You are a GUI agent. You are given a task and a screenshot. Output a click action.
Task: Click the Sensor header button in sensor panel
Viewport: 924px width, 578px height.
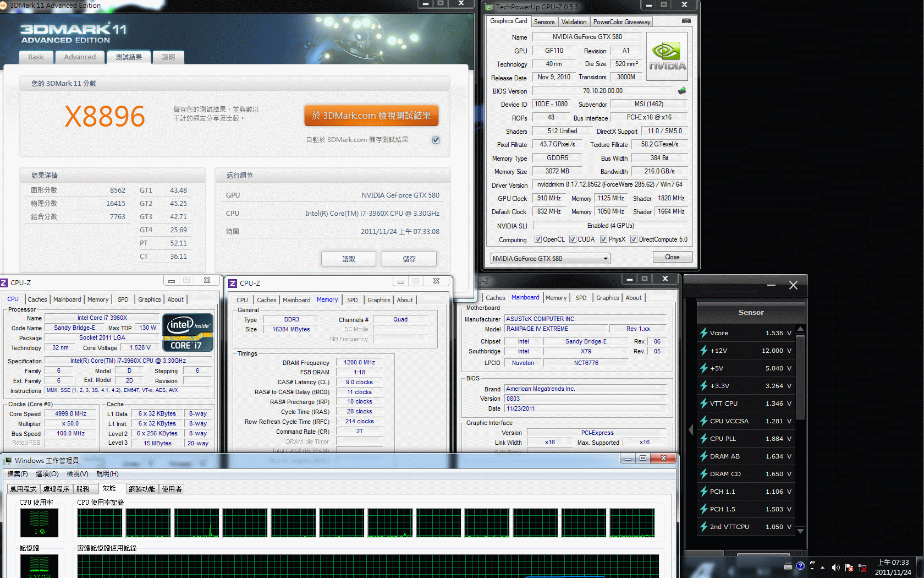751,312
